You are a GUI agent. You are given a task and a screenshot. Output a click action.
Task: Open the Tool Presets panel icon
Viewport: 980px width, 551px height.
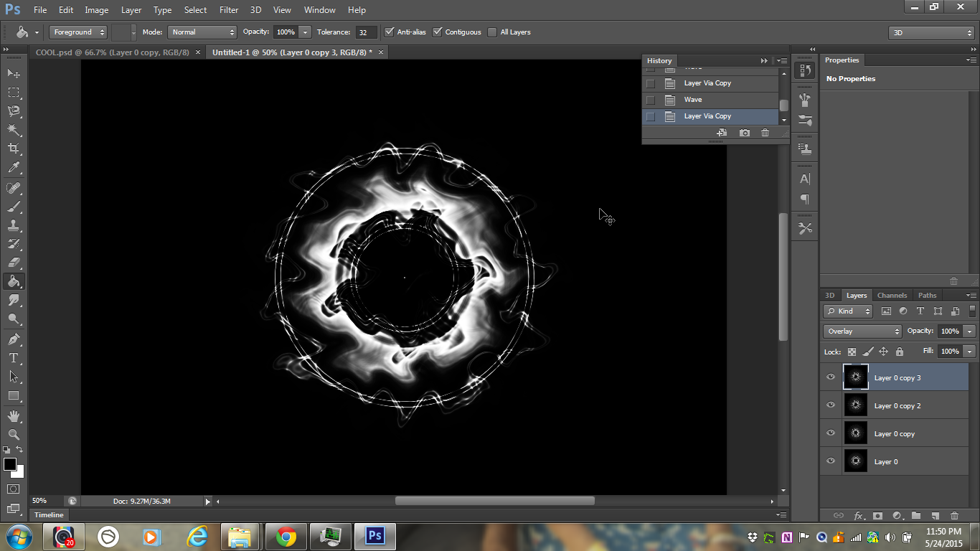[x=805, y=229]
